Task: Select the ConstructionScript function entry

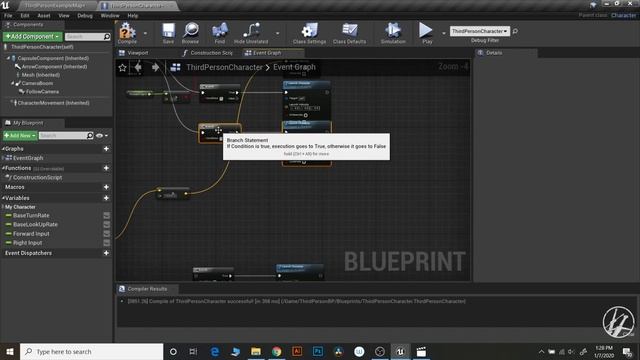Action: (38, 178)
